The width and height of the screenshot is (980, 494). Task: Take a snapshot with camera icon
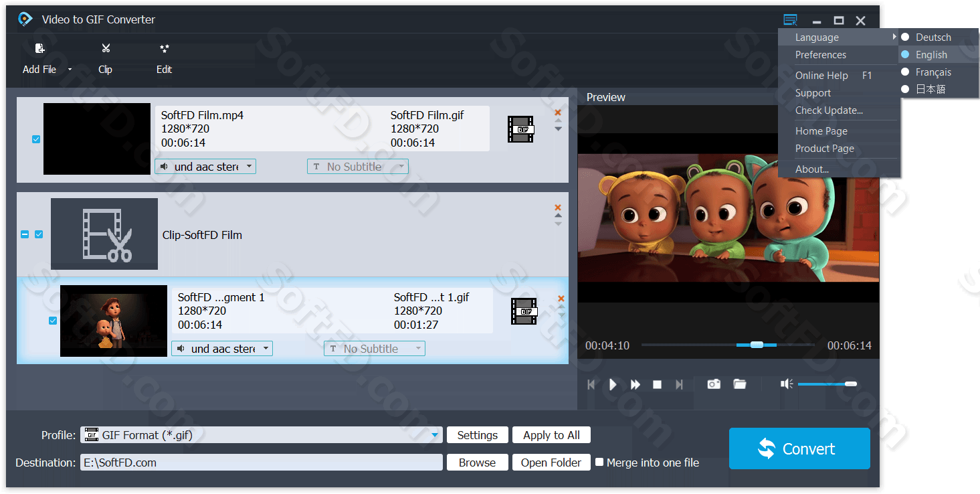point(714,384)
